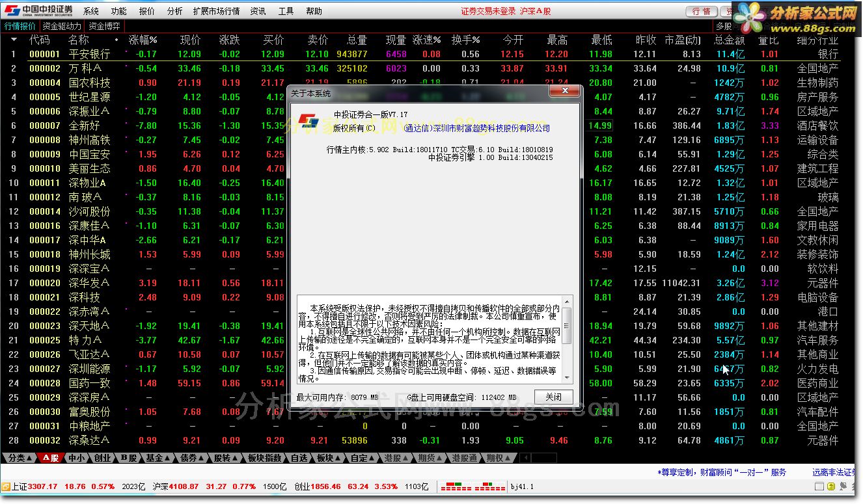Image resolution: width=863 pixels, height=504 pixels.
Task: Expand the 基金 tab menu
Action: click(x=158, y=458)
